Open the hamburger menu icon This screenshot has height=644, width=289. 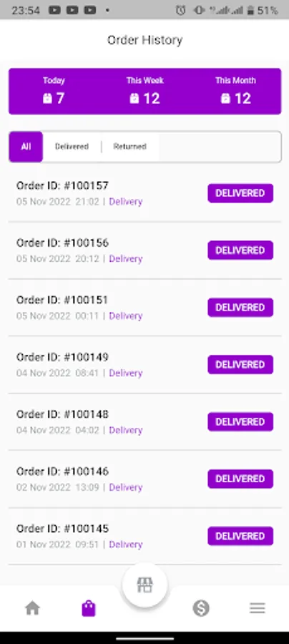258,608
